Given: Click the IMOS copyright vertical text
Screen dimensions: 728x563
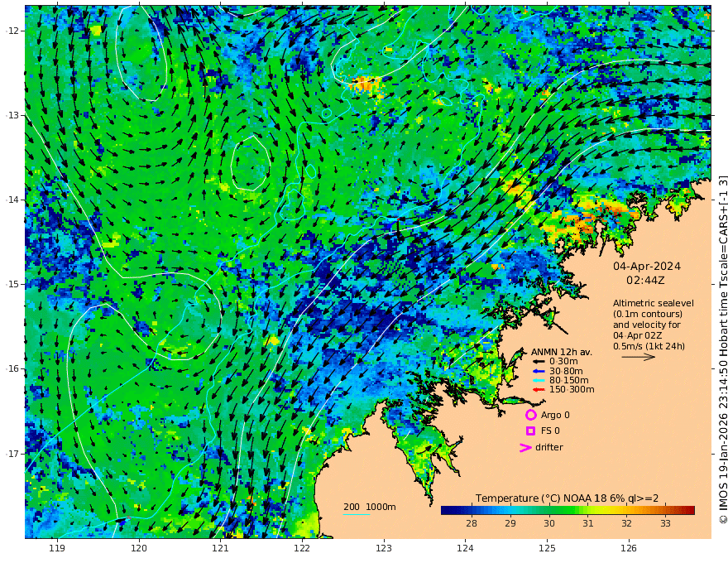Looking at the screenshot, I should pos(722,349).
